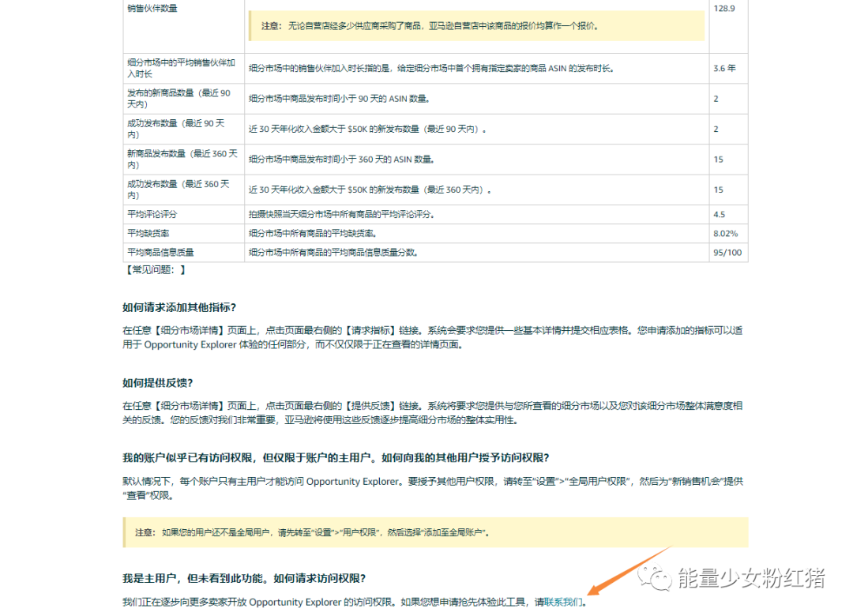Select description 细分市场中商品发布时间小于 360 天的 ASIN 数量。
This screenshot has height=616, width=853.
point(342,160)
